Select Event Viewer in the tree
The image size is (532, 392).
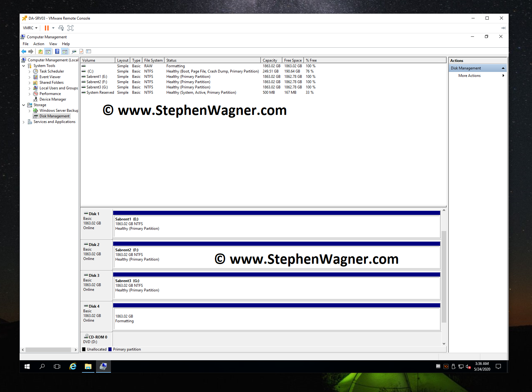[x=50, y=77]
